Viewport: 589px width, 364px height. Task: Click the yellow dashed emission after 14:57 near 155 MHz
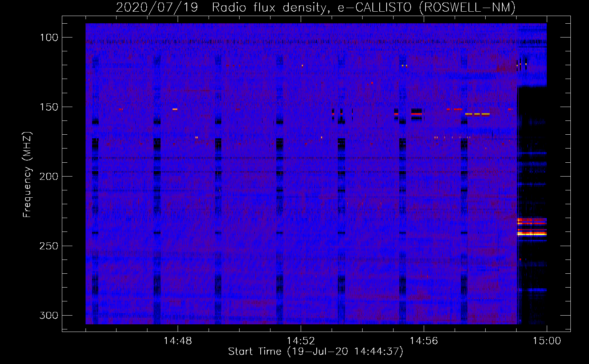477,114
